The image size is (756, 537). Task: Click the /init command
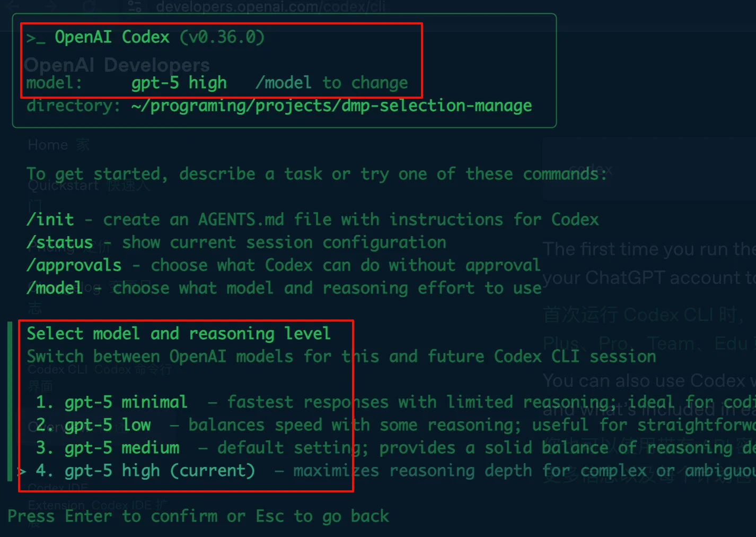pyautogui.click(x=50, y=219)
